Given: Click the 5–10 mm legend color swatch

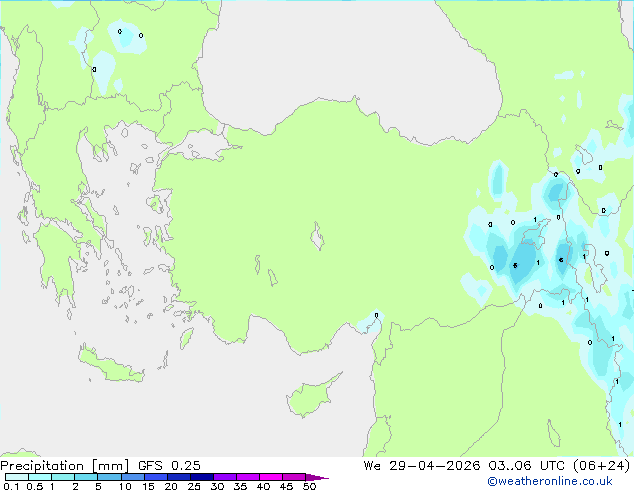Looking at the screenshot, I should click(x=109, y=477).
